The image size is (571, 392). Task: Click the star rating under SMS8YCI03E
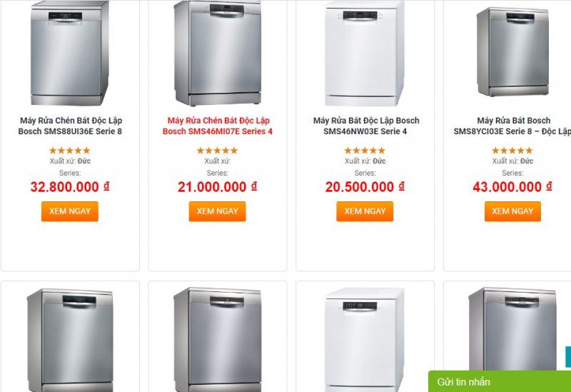(512, 151)
